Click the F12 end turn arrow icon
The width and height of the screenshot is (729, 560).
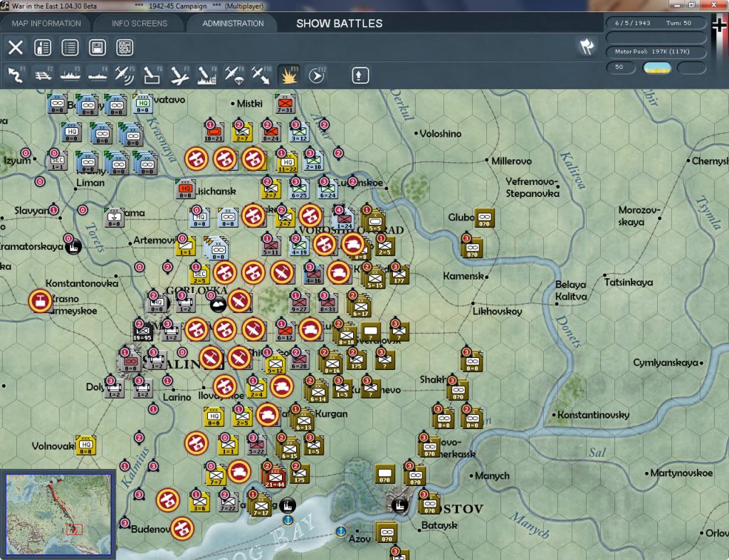[x=317, y=75]
